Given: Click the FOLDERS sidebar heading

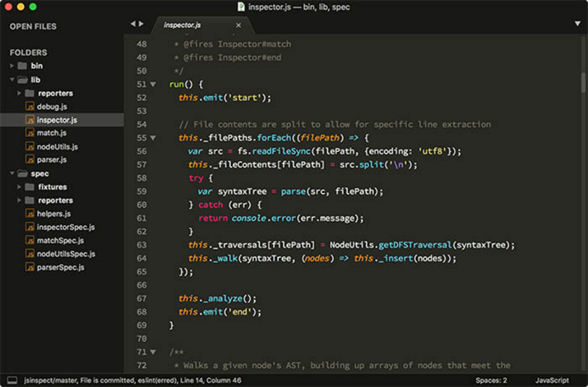Looking at the screenshot, I should coord(29,52).
